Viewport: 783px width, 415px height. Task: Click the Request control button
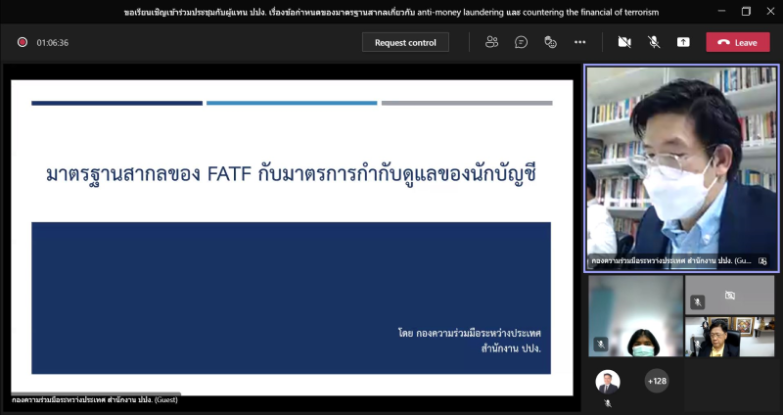click(405, 42)
